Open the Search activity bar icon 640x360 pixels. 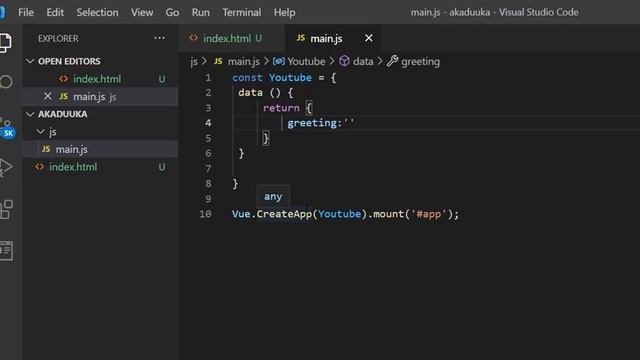6,82
